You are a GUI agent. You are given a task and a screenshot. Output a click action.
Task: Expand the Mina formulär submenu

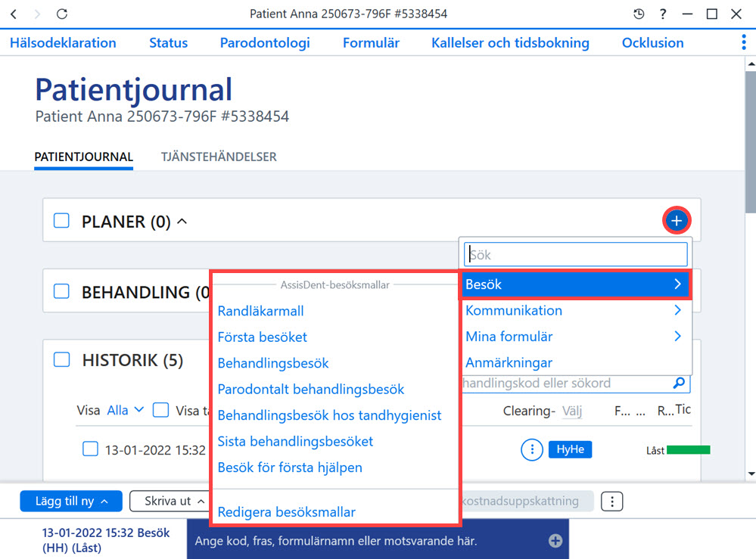point(574,337)
